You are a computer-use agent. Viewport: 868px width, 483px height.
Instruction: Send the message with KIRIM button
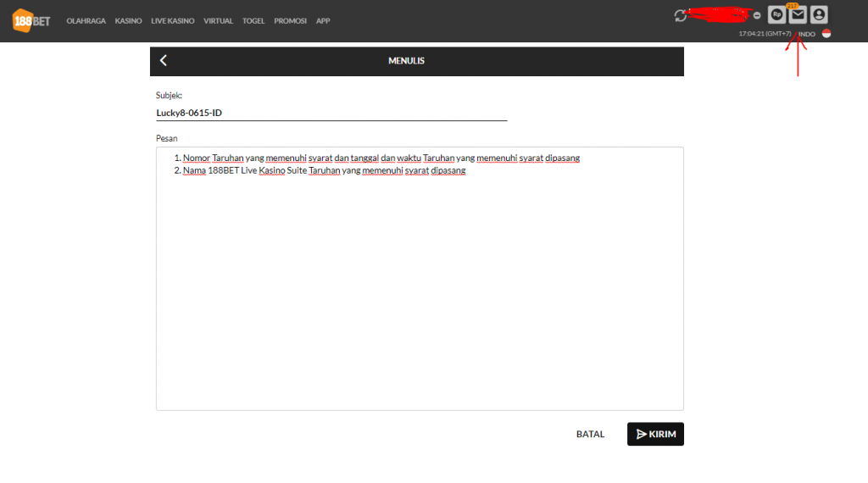[x=655, y=434]
